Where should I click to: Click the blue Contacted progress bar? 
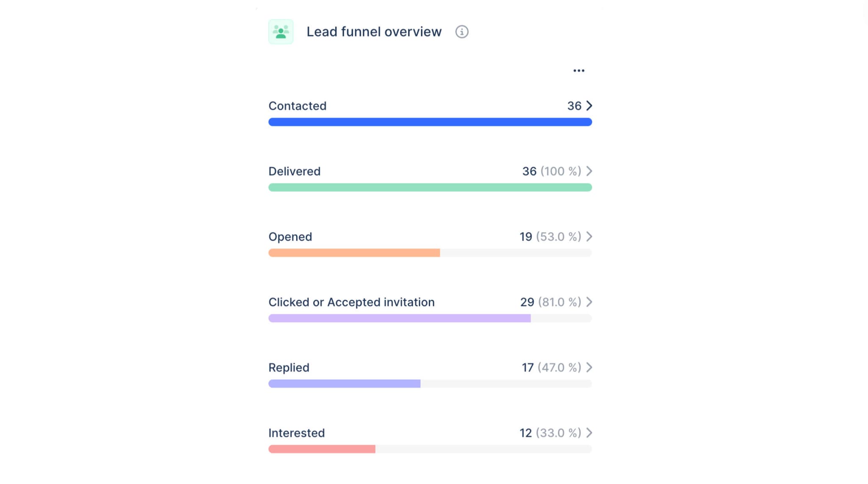[x=430, y=122]
